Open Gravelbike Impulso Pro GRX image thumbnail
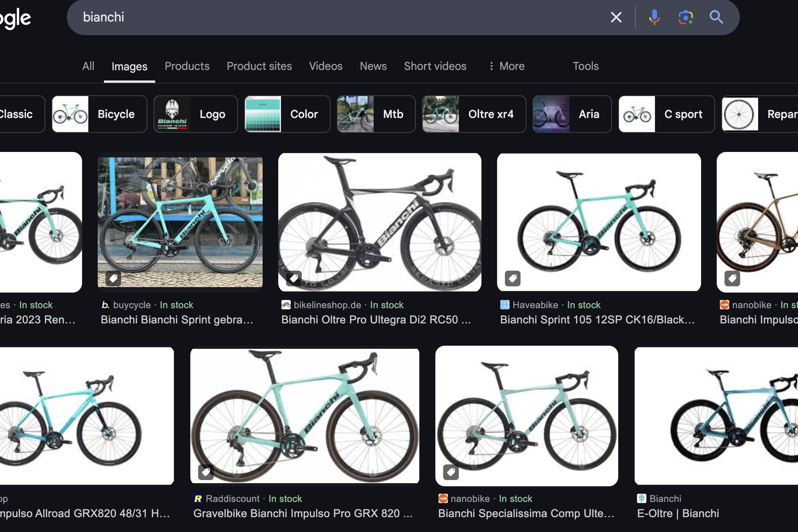The image size is (798, 532). click(x=304, y=416)
